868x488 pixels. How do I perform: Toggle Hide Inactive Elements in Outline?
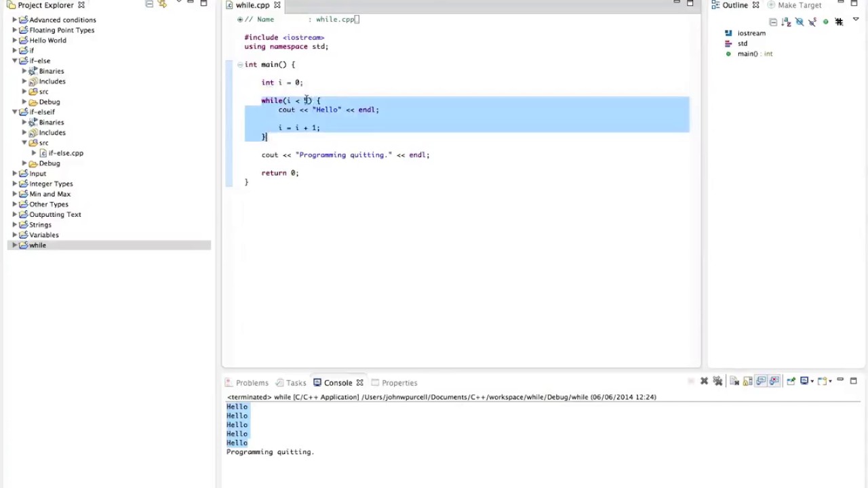[x=839, y=22]
